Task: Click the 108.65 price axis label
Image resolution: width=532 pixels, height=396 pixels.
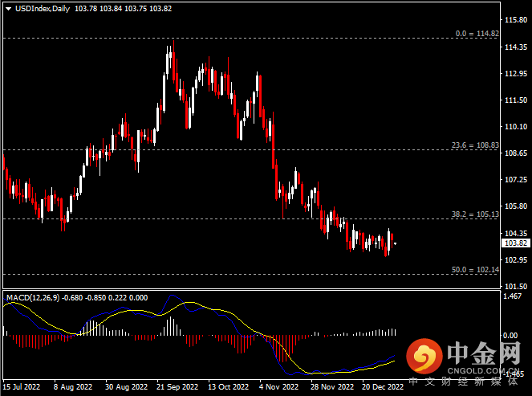Action: tap(514, 153)
